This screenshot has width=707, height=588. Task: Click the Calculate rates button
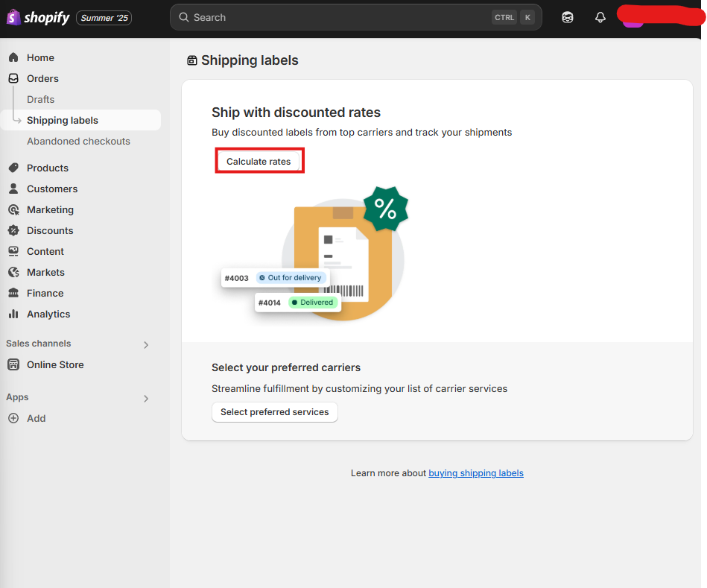(x=259, y=162)
